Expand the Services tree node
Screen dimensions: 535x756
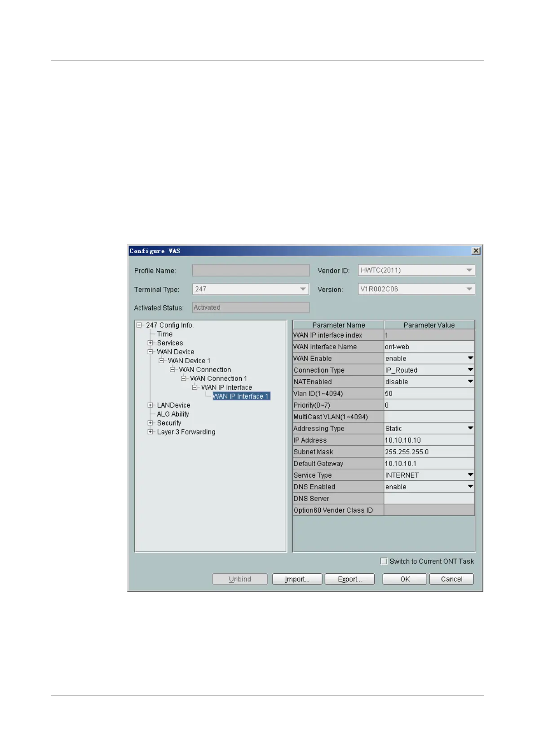(150, 343)
